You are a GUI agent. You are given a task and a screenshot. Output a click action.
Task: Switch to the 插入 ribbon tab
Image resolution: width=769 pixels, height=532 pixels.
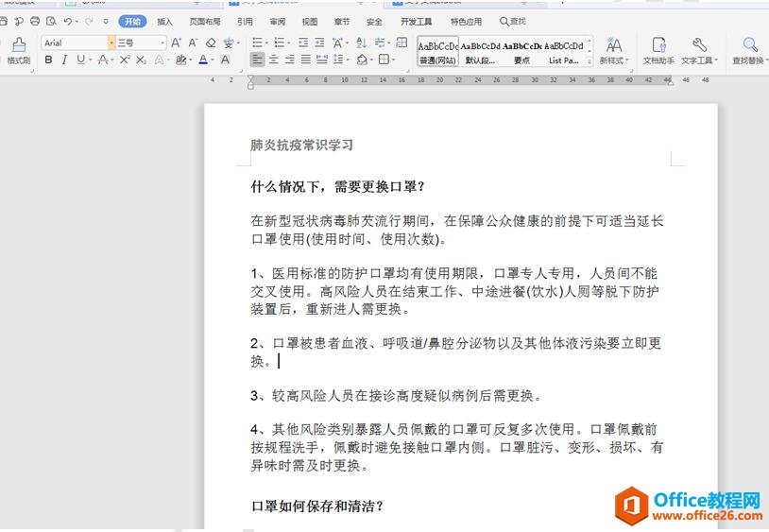164,21
